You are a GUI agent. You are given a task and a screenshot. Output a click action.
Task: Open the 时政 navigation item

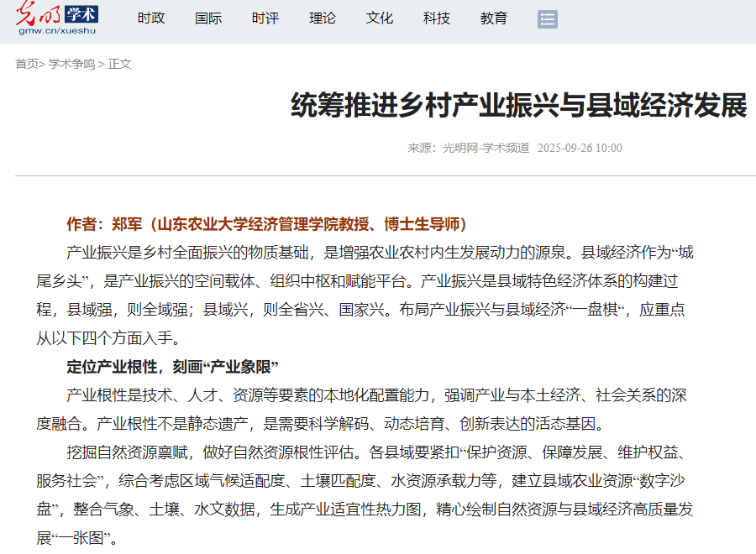151,18
